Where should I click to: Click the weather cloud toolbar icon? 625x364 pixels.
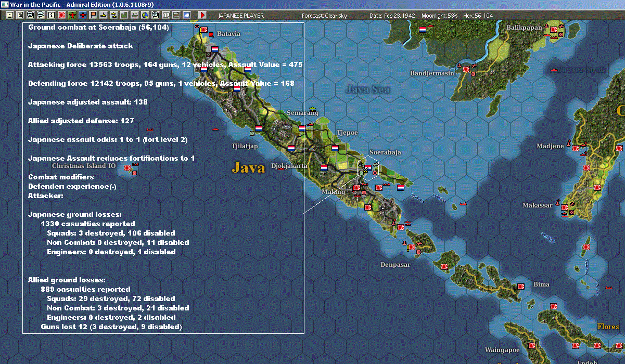[x=186, y=15]
